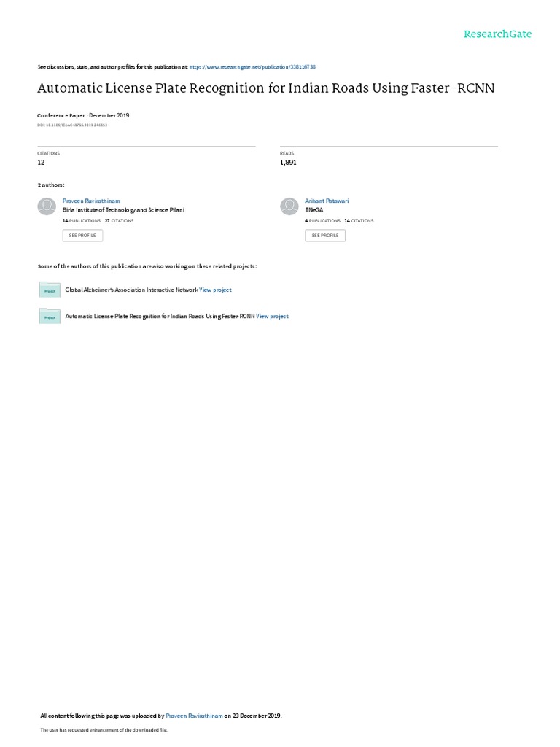This screenshot has width=560, height=747.
Task: Open Praveen Ravirathinam author name link
Action: [91, 201]
